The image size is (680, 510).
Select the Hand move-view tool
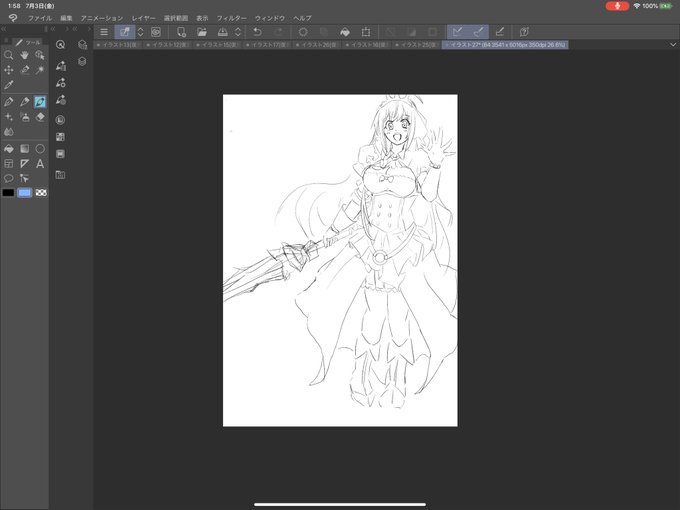pyautogui.click(x=24, y=55)
